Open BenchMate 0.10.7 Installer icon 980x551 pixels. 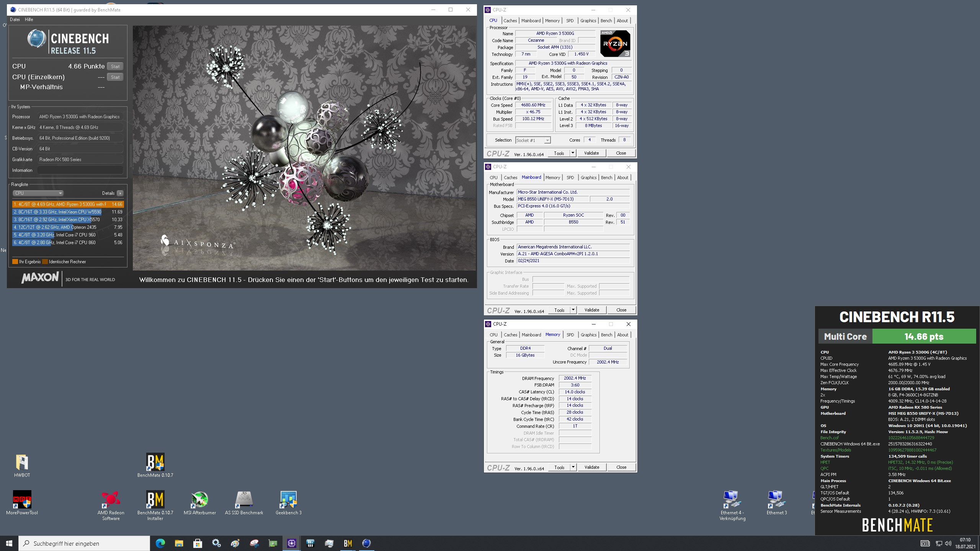(155, 505)
